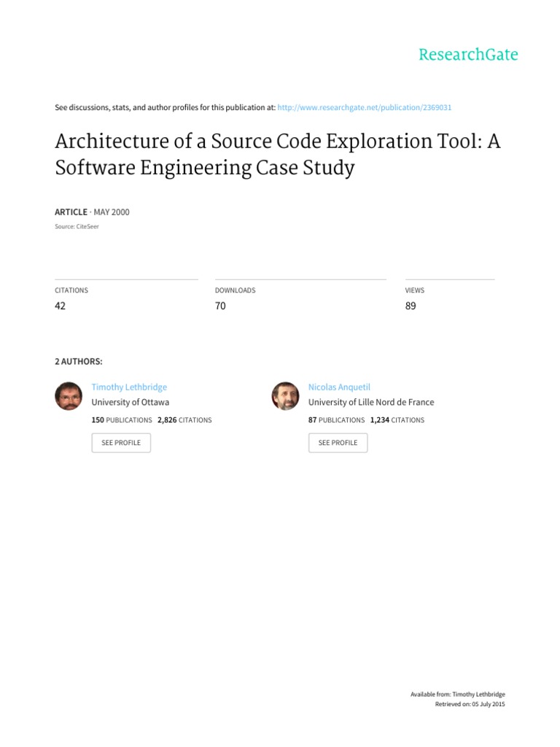The width and height of the screenshot is (560, 747).
Task: Click the 87 Publications stat
Action: (x=336, y=420)
